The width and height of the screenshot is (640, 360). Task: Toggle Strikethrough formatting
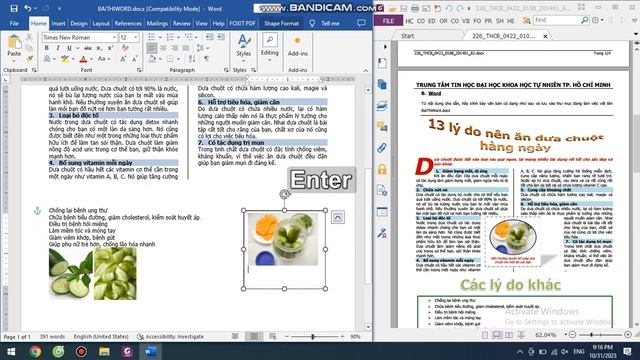pos(87,48)
